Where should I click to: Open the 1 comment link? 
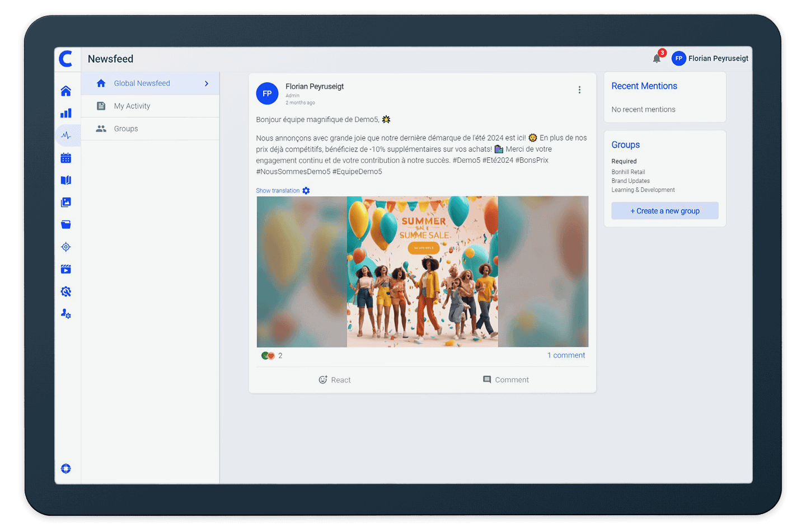tap(566, 355)
